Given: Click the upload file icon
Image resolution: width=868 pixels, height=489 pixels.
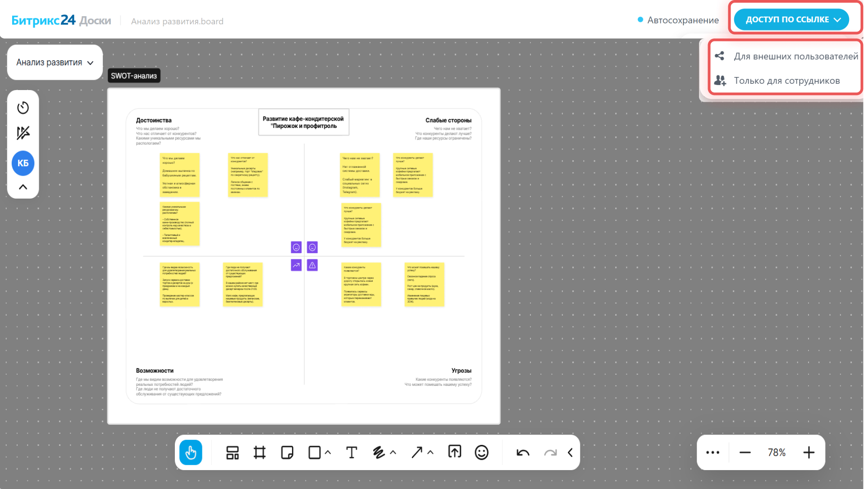Looking at the screenshot, I should click(455, 452).
